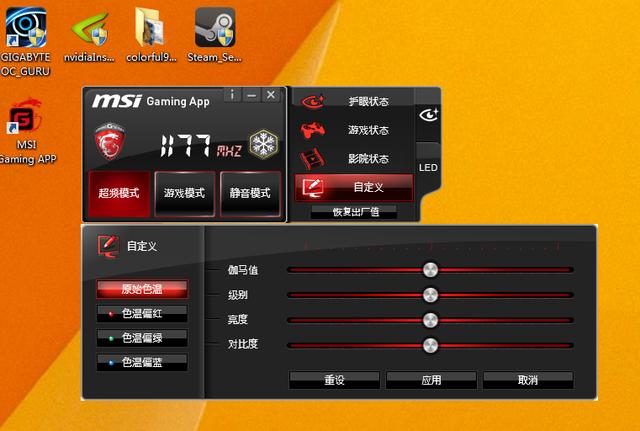Open the GIGABYTE OC_GURU desktop shortcut
The image size is (640, 431).
point(26,42)
